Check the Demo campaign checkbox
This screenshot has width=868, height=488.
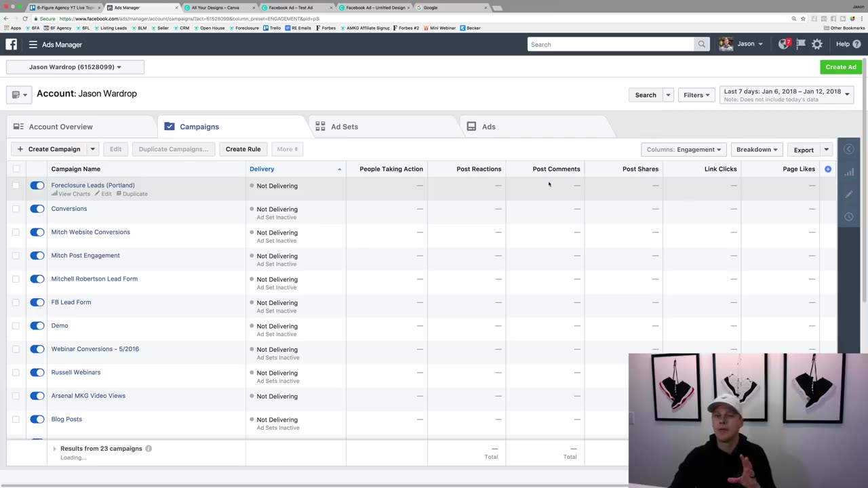[16, 326]
